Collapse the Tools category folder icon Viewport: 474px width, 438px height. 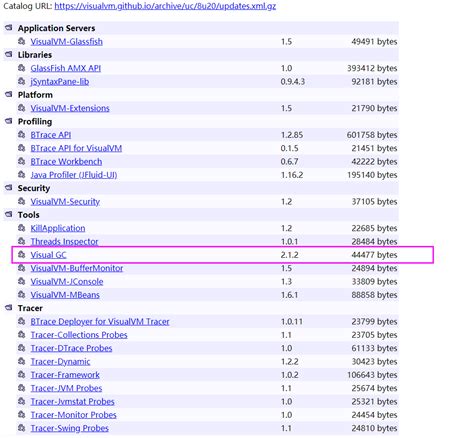[x=9, y=214]
